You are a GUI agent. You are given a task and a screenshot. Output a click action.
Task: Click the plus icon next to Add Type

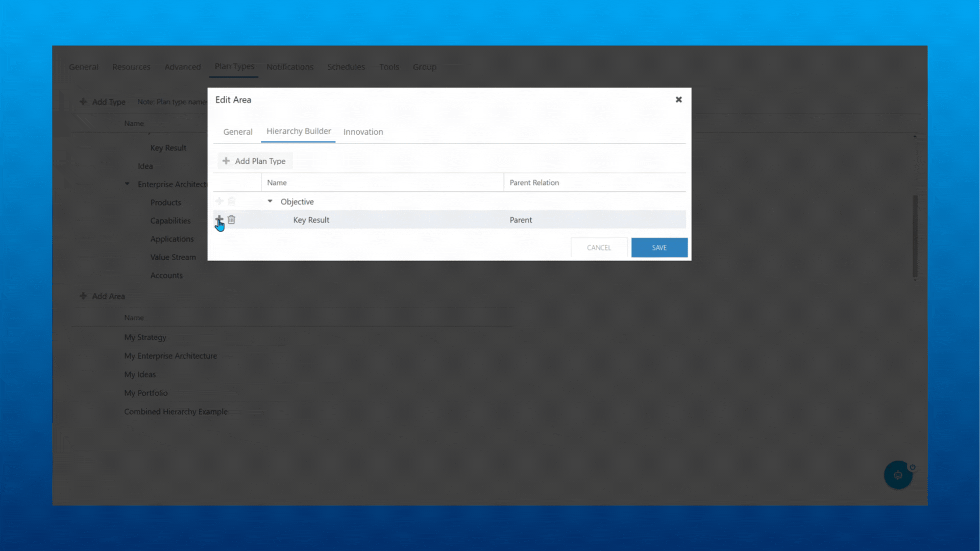pyautogui.click(x=83, y=102)
